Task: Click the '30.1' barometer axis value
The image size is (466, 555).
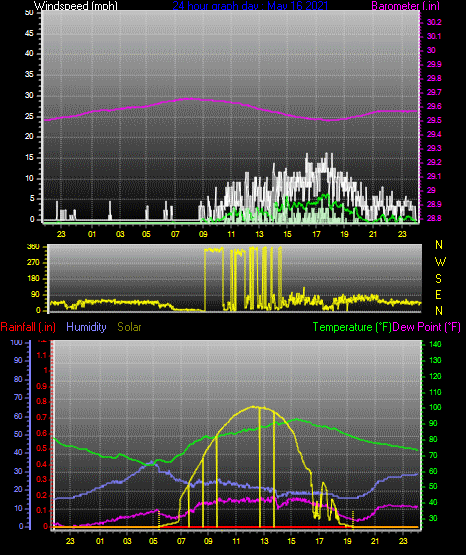Action: (434, 36)
